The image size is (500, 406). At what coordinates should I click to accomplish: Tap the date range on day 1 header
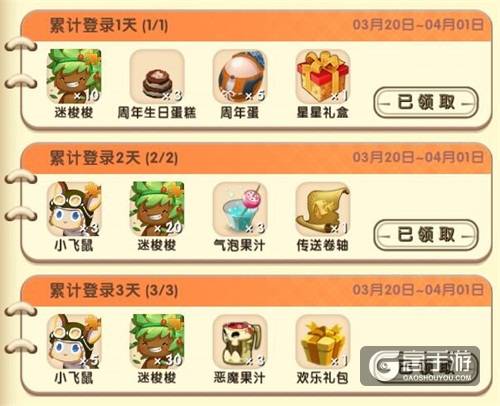[418, 25]
